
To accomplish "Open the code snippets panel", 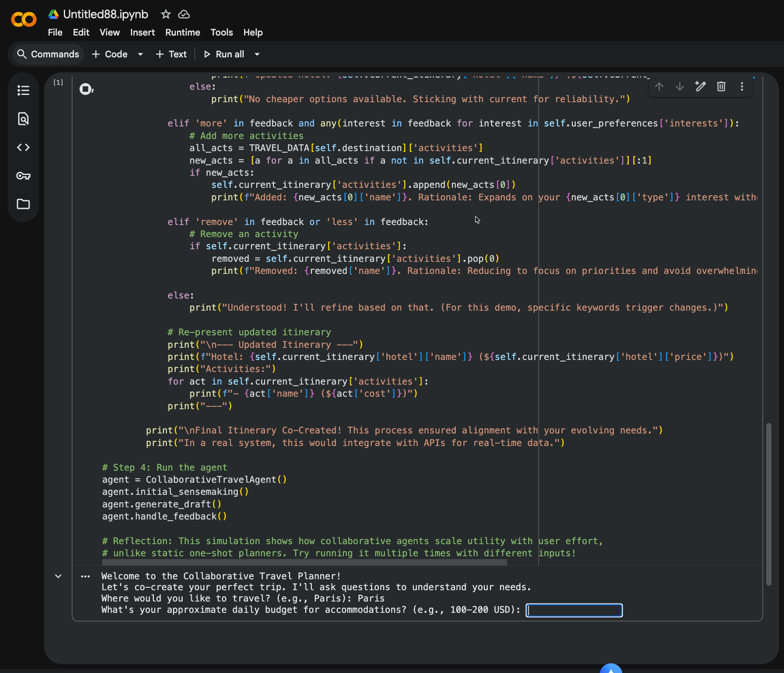I will click(23, 147).
